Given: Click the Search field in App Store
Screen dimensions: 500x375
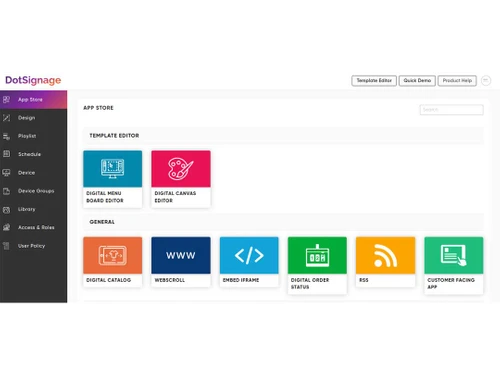Looking at the screenshot, I should pos(452,110).
